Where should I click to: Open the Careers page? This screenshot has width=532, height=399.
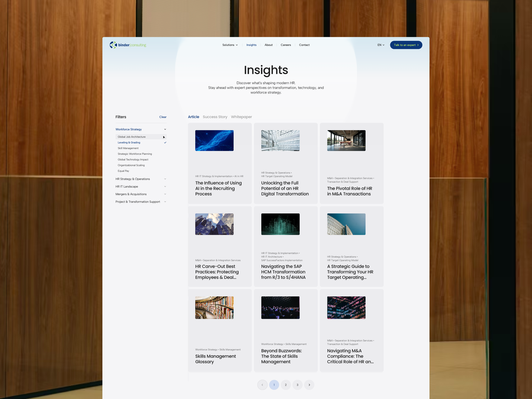286,45
